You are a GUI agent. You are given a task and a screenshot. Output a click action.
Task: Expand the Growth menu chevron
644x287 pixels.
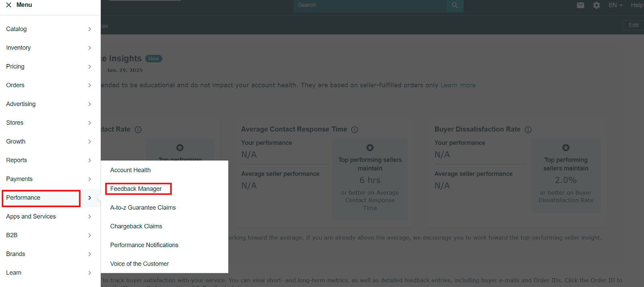coord(90,141)
